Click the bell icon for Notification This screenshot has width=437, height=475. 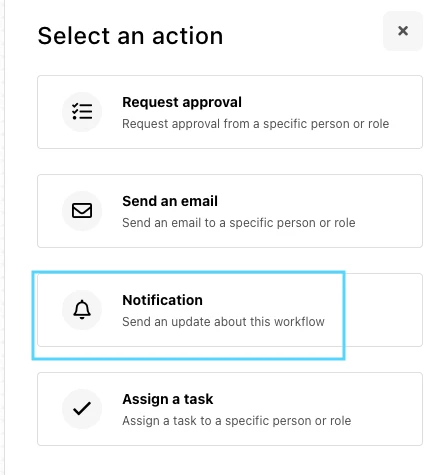tap(82, 310)
